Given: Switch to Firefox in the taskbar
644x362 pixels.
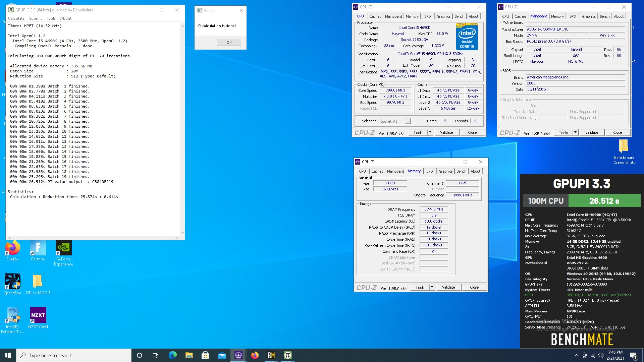Looking at the screenshot, I should click(255, 355).
